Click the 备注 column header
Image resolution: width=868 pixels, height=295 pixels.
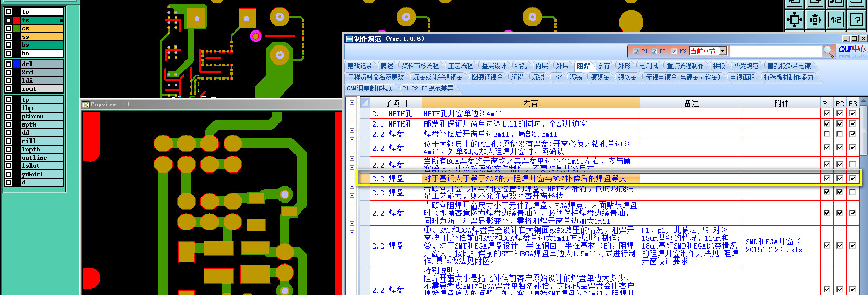(x=691, y=103)
